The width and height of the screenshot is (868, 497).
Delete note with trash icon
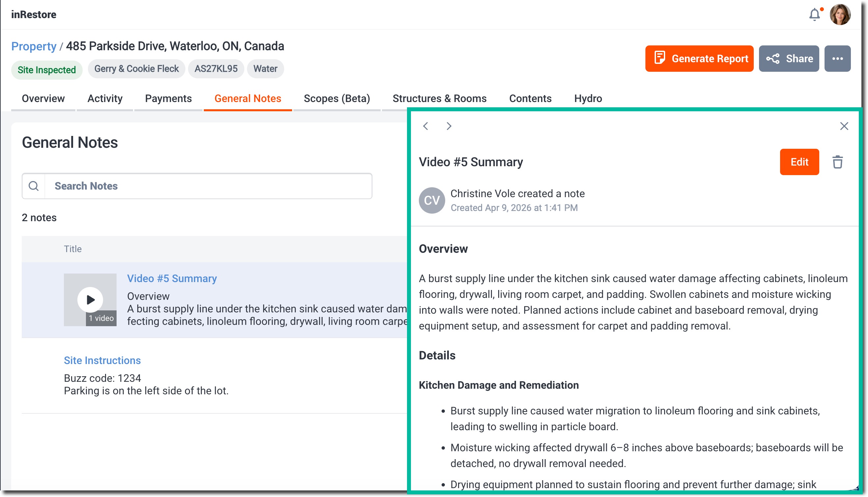point(837,162)
